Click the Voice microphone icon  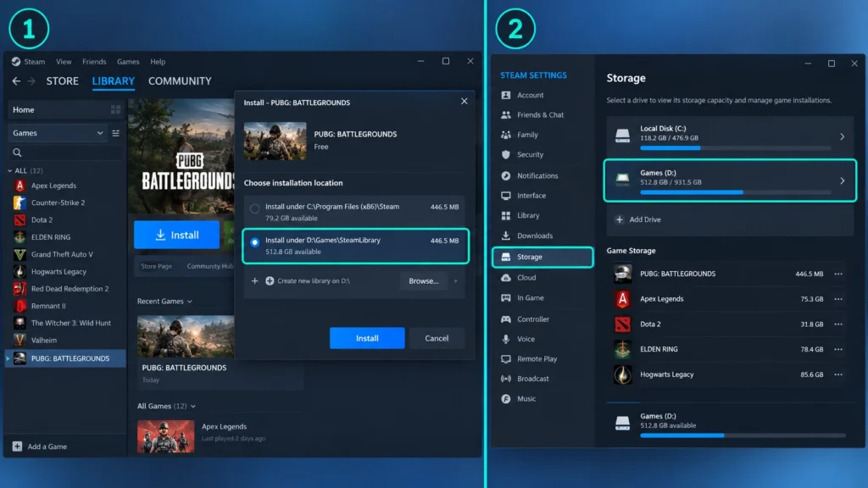pyautogui.click(x=505, y=339)
